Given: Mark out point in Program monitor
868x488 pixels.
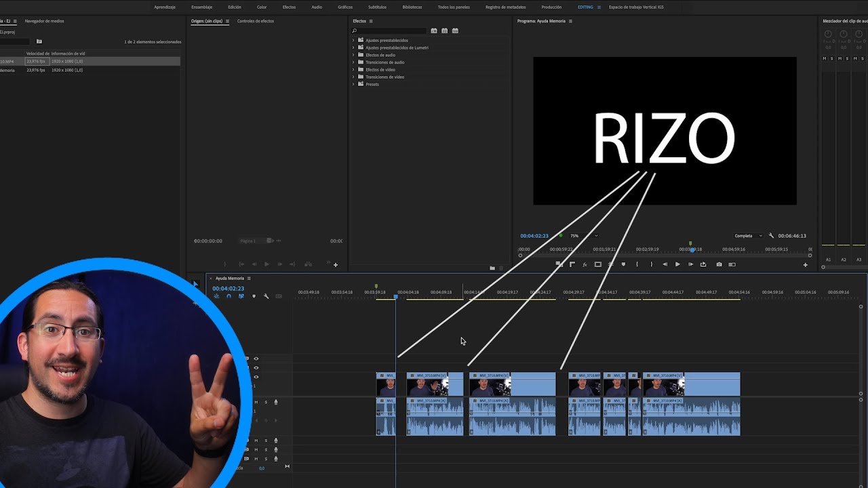Looking at the screenshot, I should (x=651, y=264).
